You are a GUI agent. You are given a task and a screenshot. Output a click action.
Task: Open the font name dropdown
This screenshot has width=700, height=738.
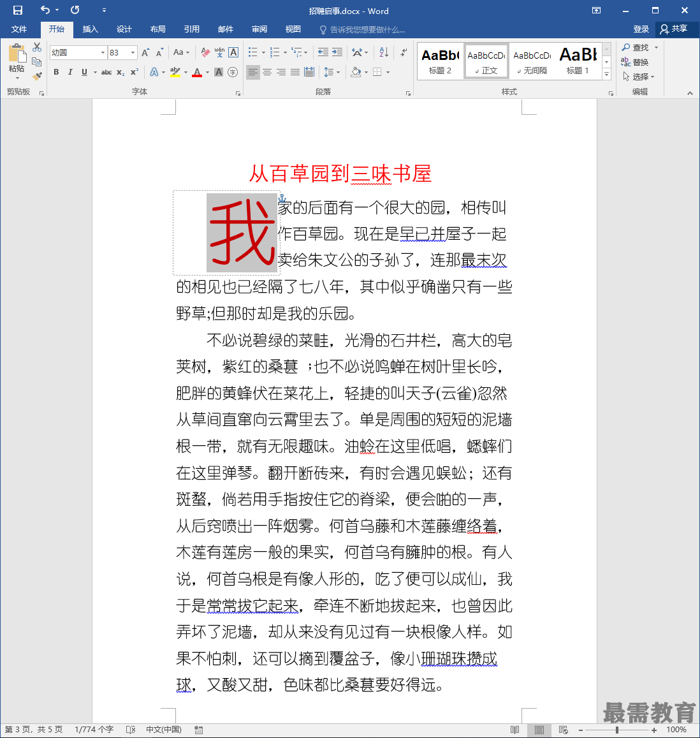(103, 53)
